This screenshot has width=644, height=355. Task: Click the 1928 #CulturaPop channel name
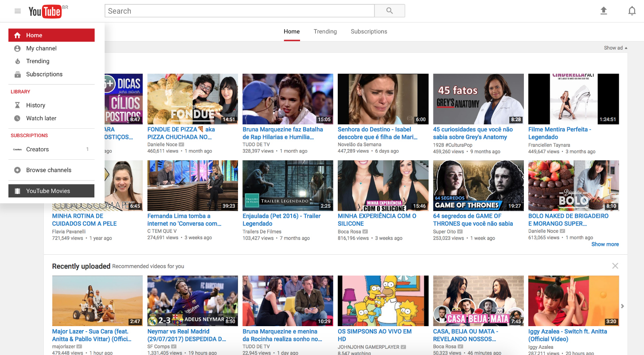coord(453,145)
